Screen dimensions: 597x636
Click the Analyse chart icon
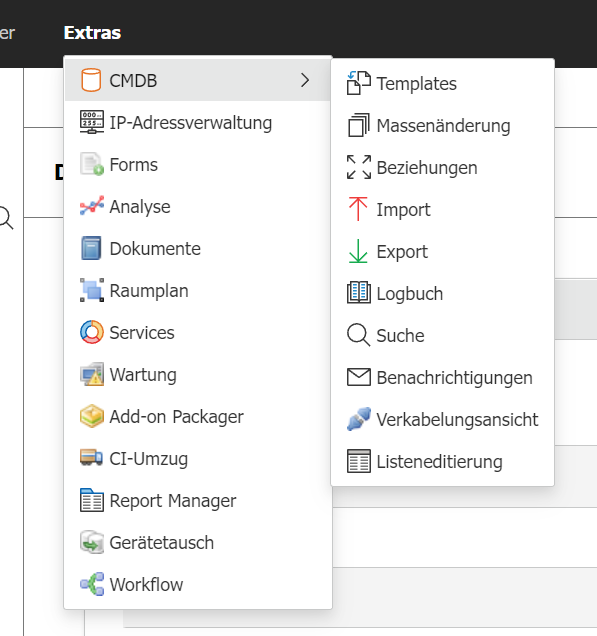click(x=92, y=206)
